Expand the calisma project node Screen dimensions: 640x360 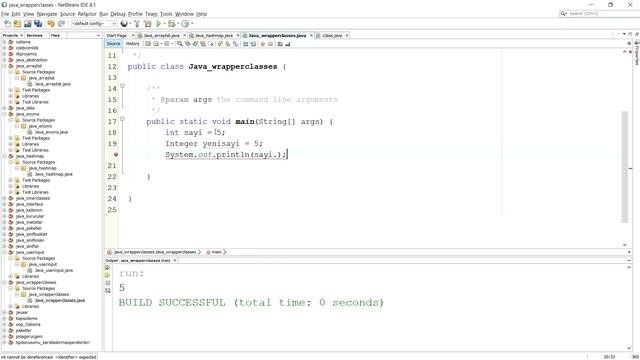click(4, 42)
